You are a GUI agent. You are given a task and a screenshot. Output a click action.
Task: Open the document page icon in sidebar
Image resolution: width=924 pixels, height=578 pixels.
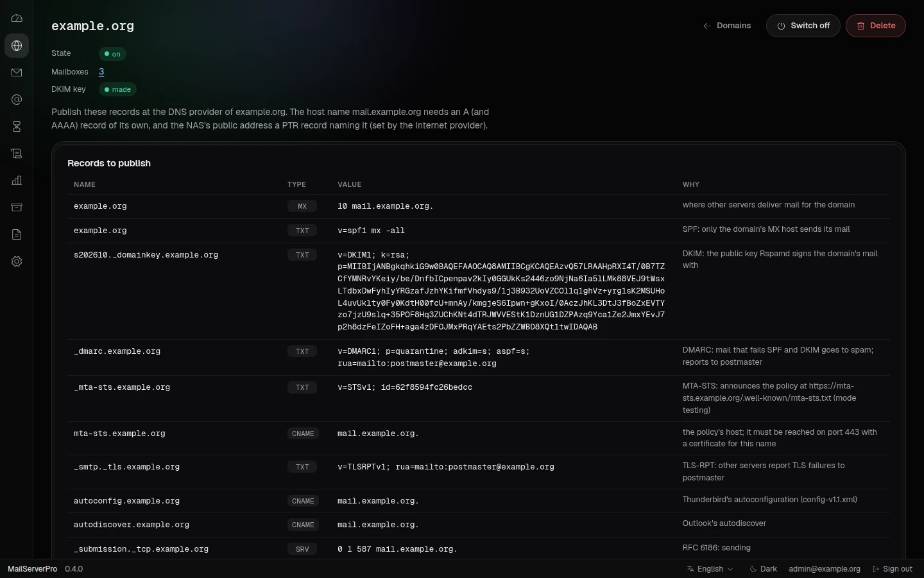point(17,234)
